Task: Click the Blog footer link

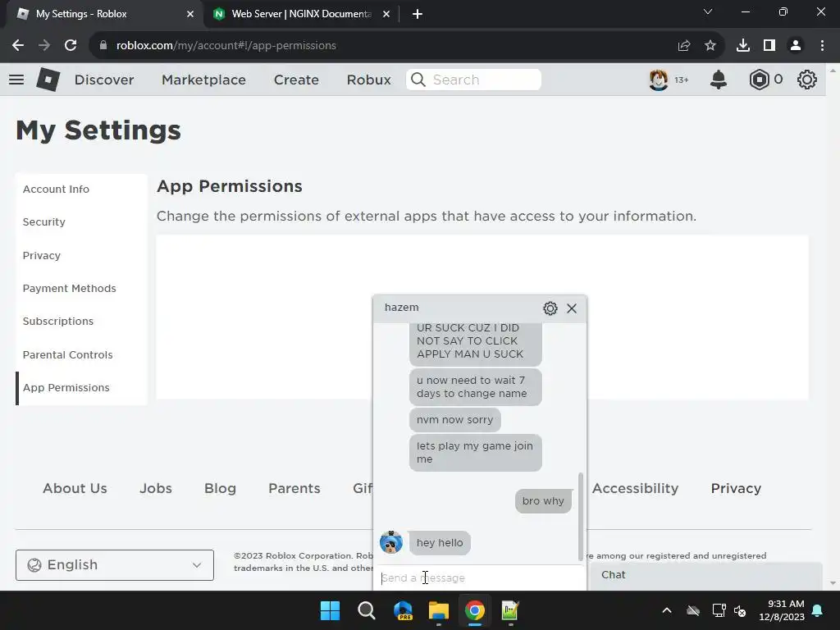Action: [220, 489]
